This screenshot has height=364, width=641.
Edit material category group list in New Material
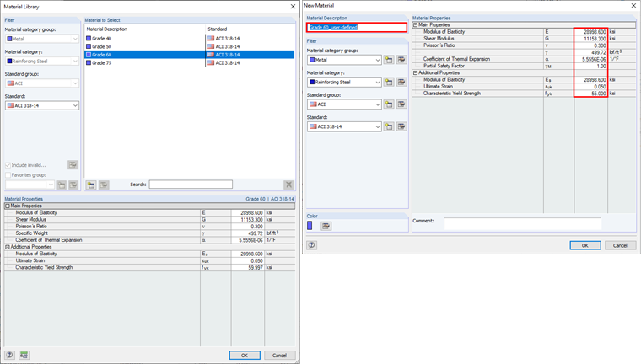tap(401, 60)
